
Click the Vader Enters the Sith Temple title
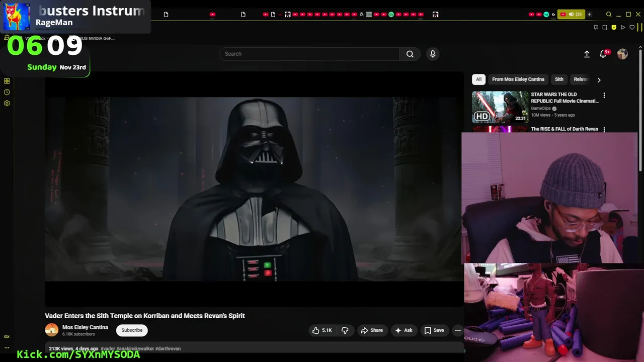[145, 316]
